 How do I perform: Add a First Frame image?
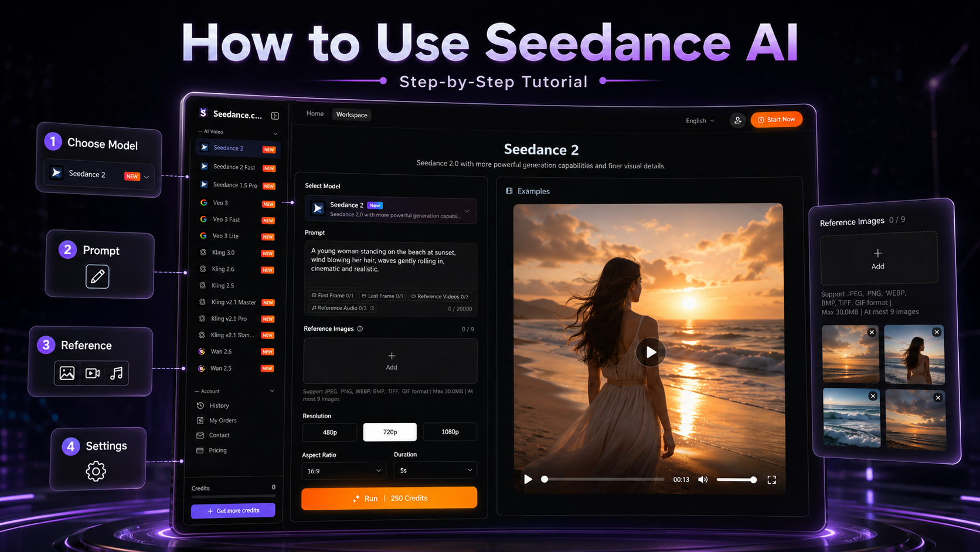tap(332, 296)
